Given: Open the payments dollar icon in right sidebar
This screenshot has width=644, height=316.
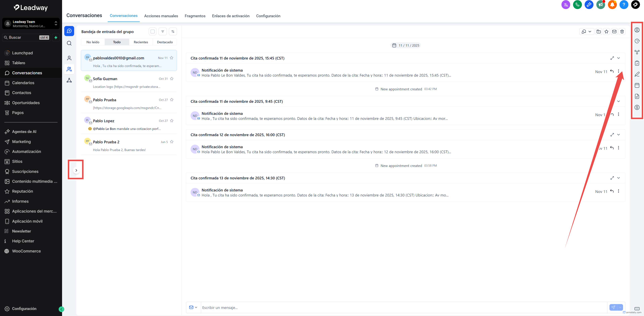Looking at the screenshot, I should click(637, 107).
